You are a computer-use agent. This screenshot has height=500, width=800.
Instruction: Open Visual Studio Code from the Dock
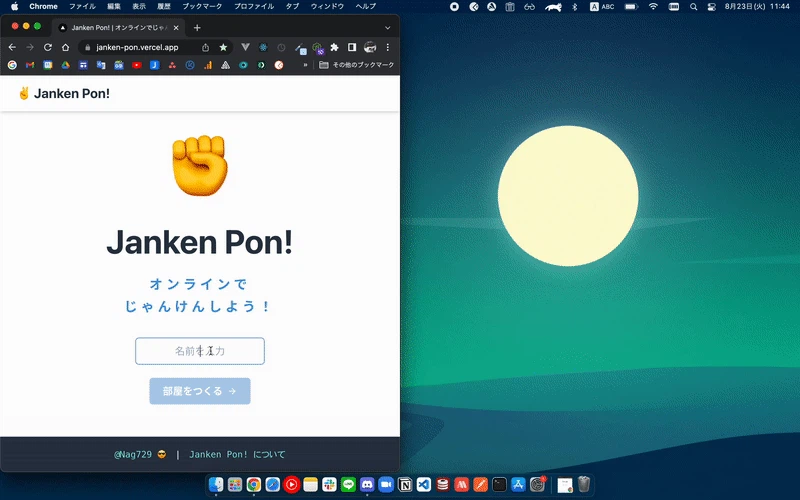pyautogui.click(x=424, y=484)
